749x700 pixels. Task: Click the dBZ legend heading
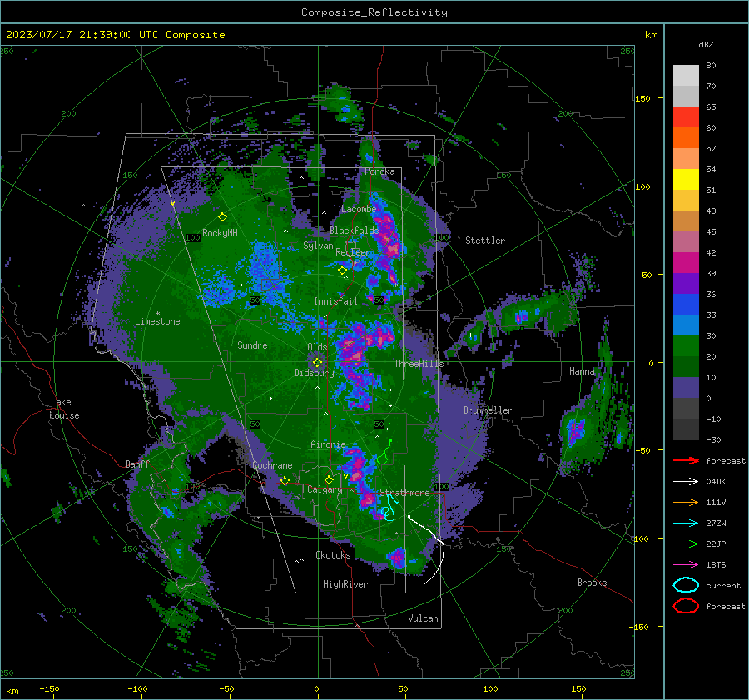[706, 44]
